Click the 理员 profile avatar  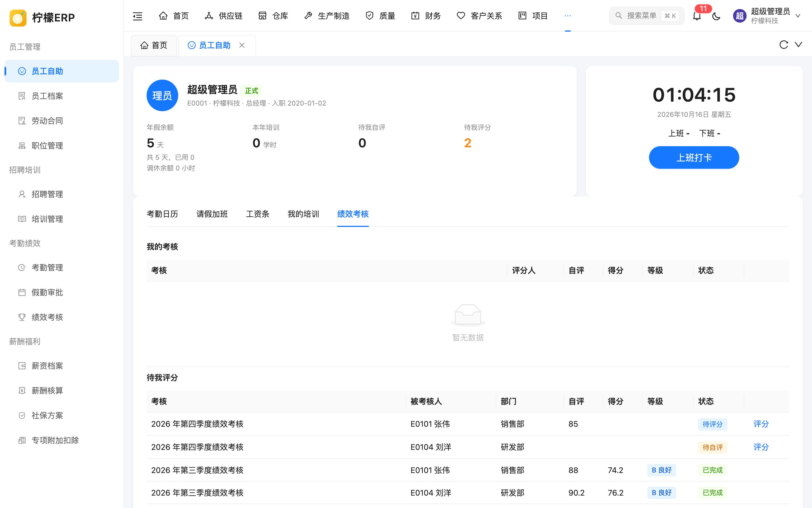click(x=162, y=95)
